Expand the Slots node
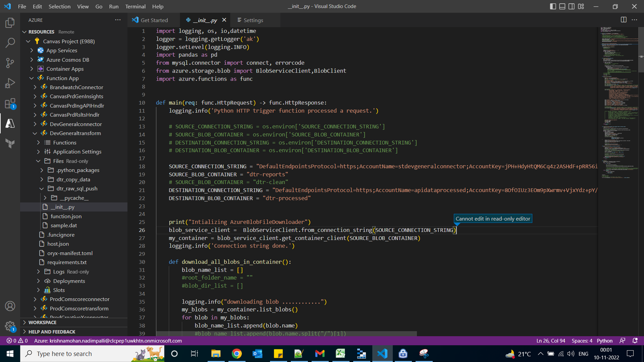The width and height of the screenshot is (644, 362). point(38,290)
